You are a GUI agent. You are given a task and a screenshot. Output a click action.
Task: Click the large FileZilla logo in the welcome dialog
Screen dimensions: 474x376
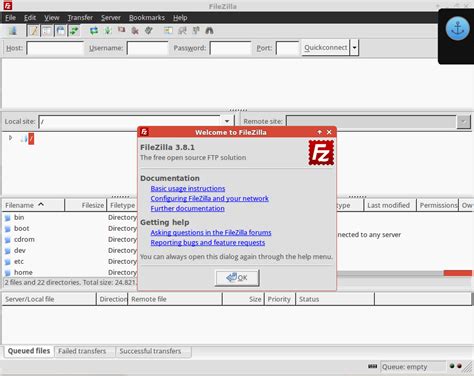(321, 153)
